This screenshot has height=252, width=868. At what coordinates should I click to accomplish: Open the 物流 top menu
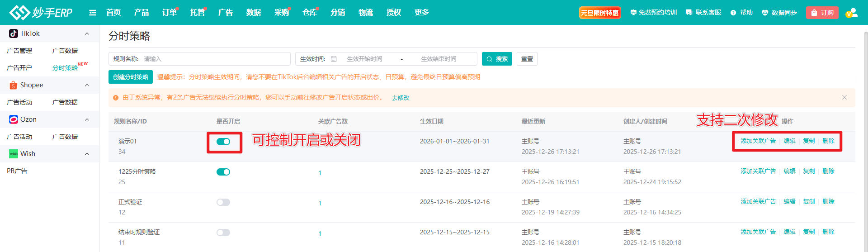point(365,13)
